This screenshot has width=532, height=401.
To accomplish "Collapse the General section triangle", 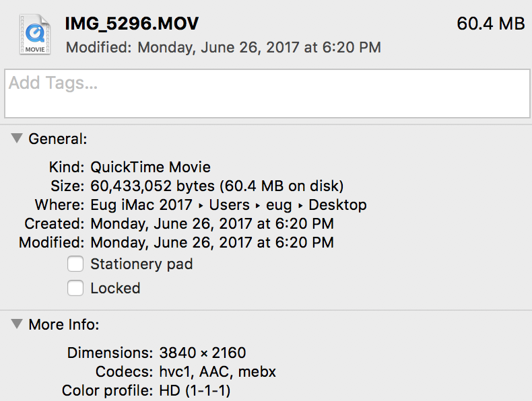I will coord(15,139).
